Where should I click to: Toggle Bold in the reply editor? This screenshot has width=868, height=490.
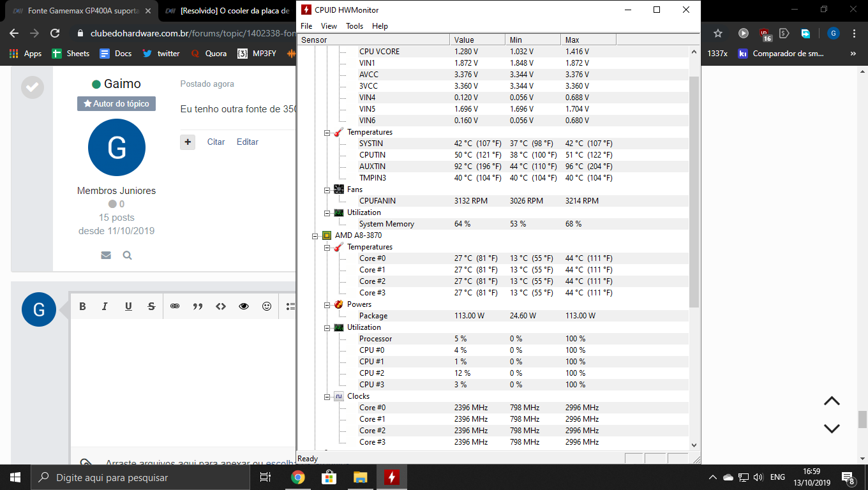click(82, 306)
